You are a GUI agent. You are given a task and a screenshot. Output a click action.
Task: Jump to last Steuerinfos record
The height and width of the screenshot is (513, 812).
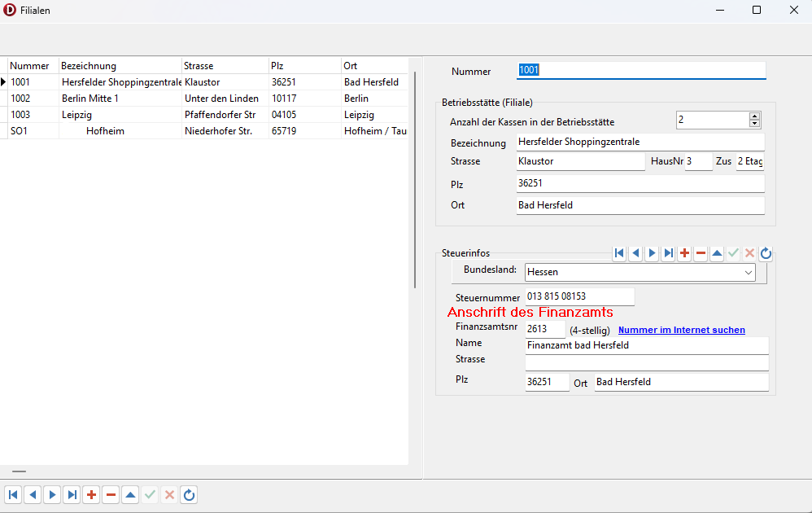point(668,253)
